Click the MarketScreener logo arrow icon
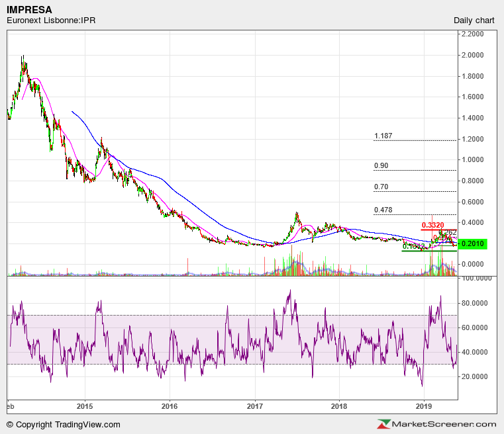Image resolution: width=504 pixels, height=434 pixels. (383, 424)
